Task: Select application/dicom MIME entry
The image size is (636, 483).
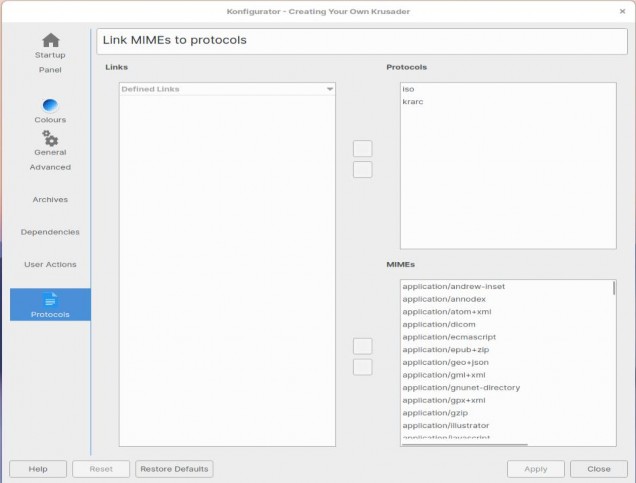Action: [x=506, y=324]
